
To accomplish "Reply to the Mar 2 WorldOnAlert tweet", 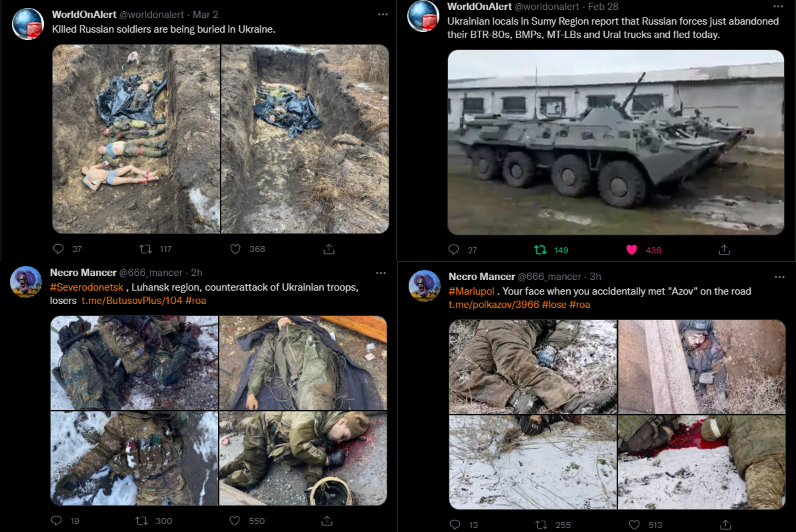I will coord(59,249).
